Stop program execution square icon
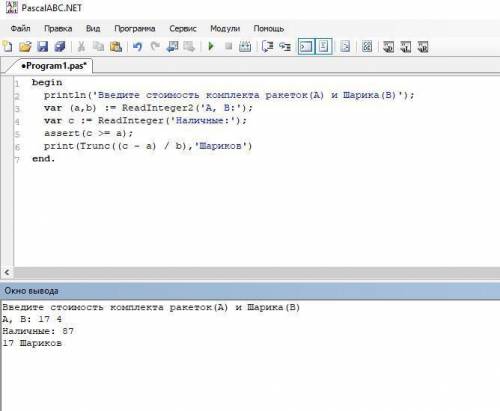The width and height of the screenshot is (500, 411). [x=228, y=46]
